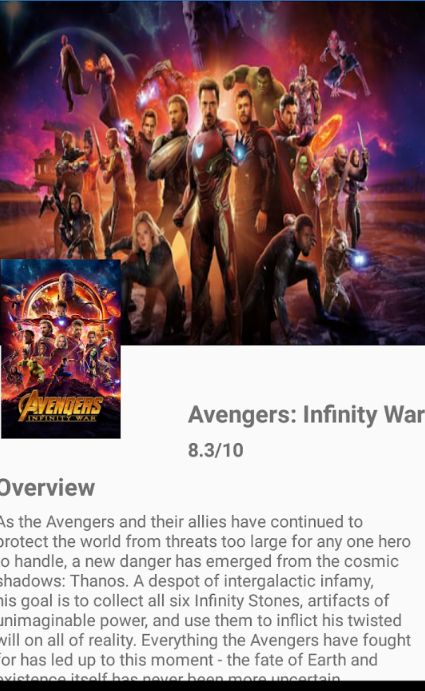The width and height of the screenshot is (425, 691).
Task: Select the Avengers: Infinity War title
Action: click(306, 414)
